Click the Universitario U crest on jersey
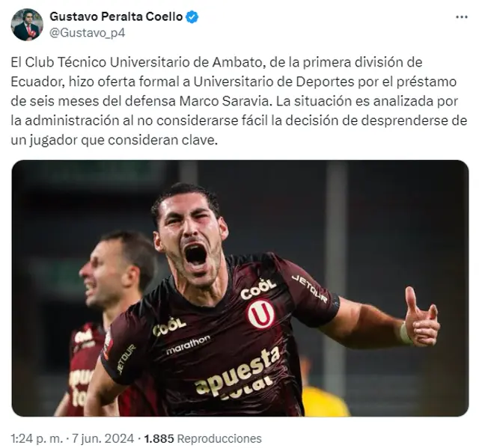 click(260, 313)
